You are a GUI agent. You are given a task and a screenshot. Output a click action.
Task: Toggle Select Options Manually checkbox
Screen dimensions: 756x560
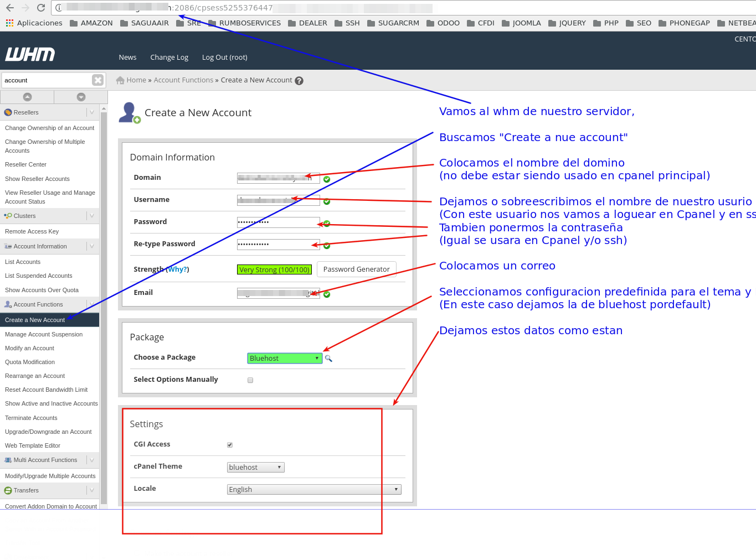click(250, 380)
